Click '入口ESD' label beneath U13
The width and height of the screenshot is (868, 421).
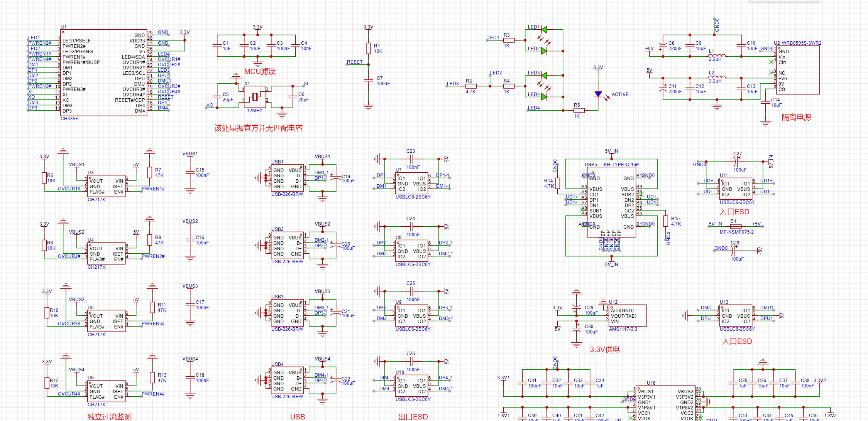[737, 341]
